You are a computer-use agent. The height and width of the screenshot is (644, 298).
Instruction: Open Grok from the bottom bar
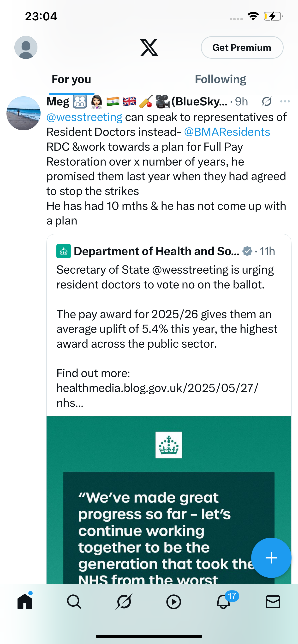click(x=124, y=602)
